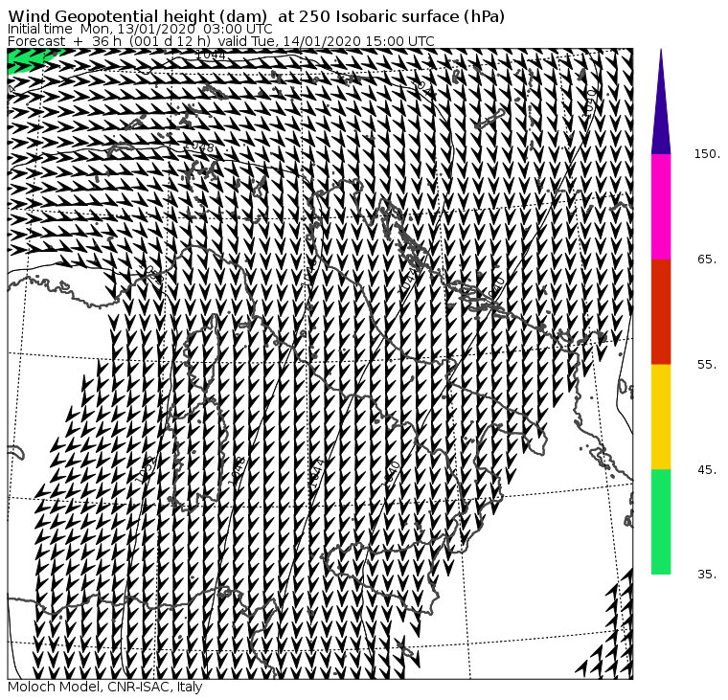Click the green shaded wind area on map
This screenshot has width=728, height=700.
tap(31, 60)
